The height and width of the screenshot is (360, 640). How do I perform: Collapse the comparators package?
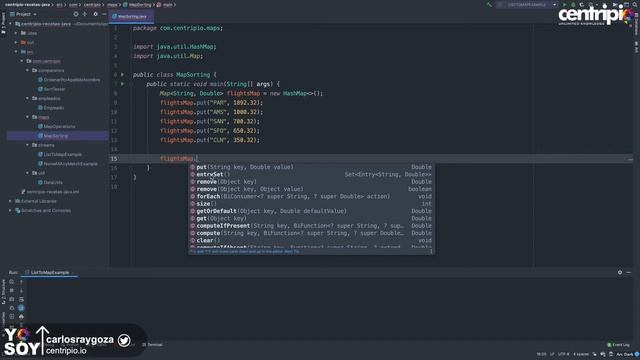pos(28,70)
